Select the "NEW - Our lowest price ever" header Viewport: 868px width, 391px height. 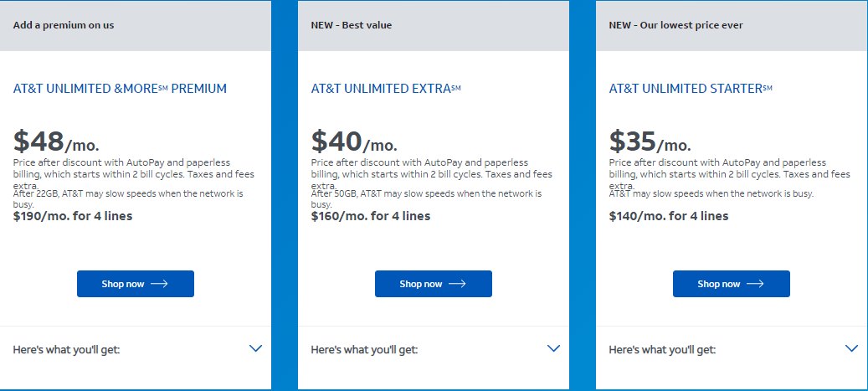pyautogui.click(x=675, y=25)
